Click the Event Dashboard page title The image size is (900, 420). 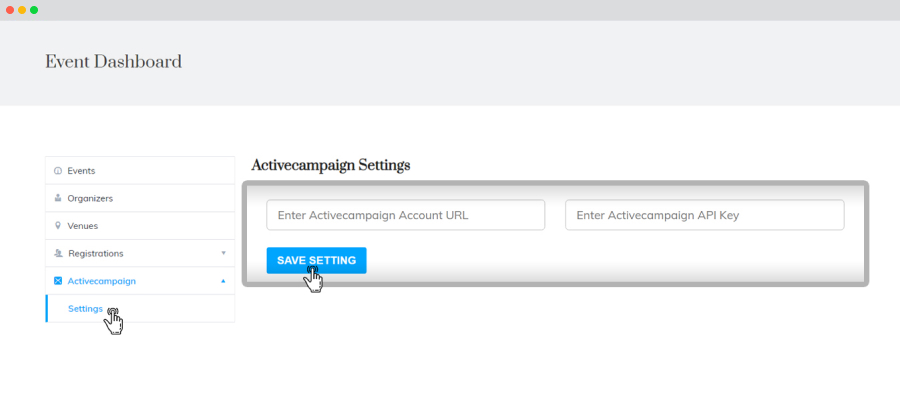(x=114, y=62)
